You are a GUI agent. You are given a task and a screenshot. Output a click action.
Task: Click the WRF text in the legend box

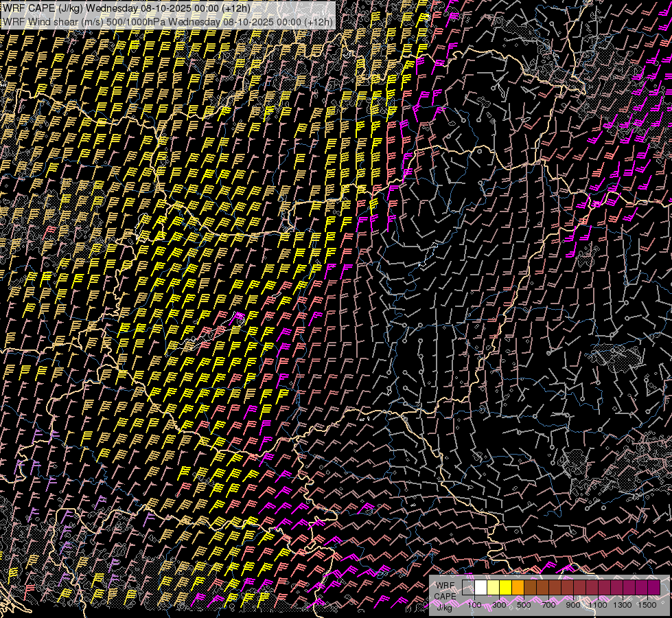445,585
